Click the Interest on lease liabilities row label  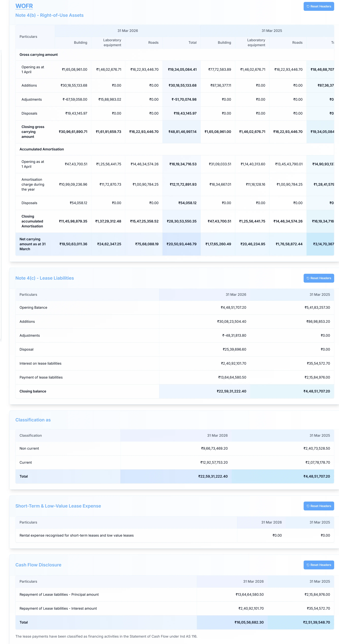[x=40, y=364]
